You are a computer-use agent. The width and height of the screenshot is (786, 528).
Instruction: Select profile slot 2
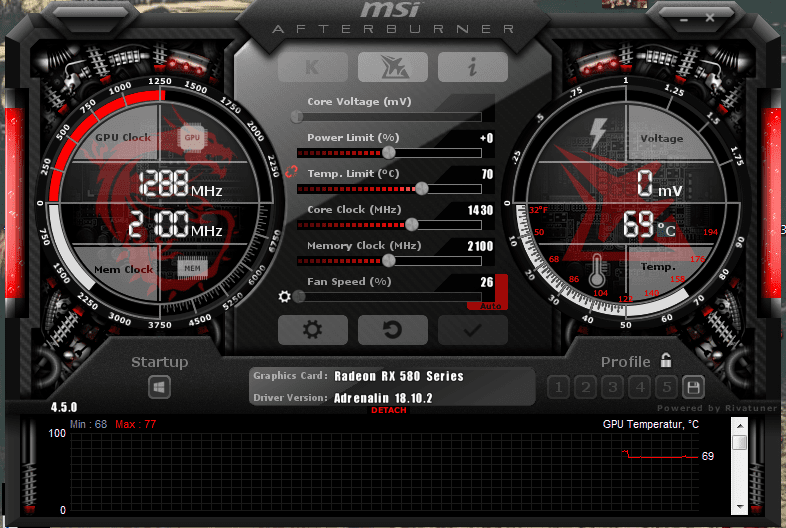click(x=585, y=387)
